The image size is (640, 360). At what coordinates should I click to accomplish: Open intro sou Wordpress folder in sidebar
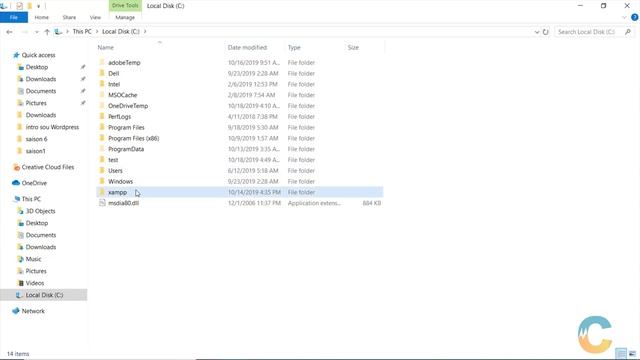coord(52,127)
